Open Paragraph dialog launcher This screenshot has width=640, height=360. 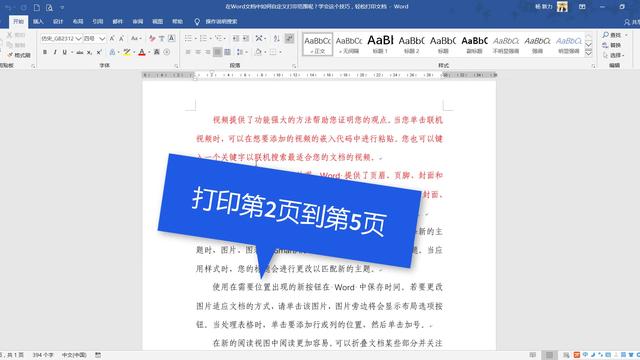[294, 66]
